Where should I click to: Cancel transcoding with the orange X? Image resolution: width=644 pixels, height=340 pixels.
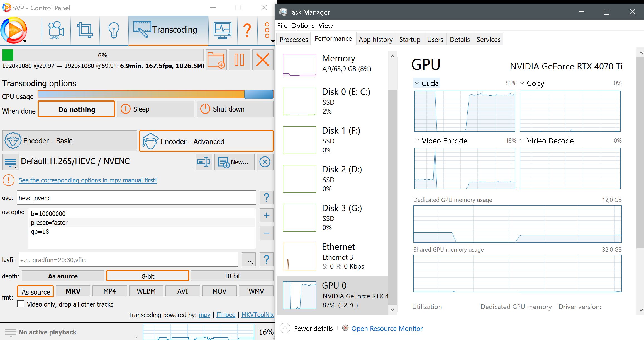click(x=262, y=60)
